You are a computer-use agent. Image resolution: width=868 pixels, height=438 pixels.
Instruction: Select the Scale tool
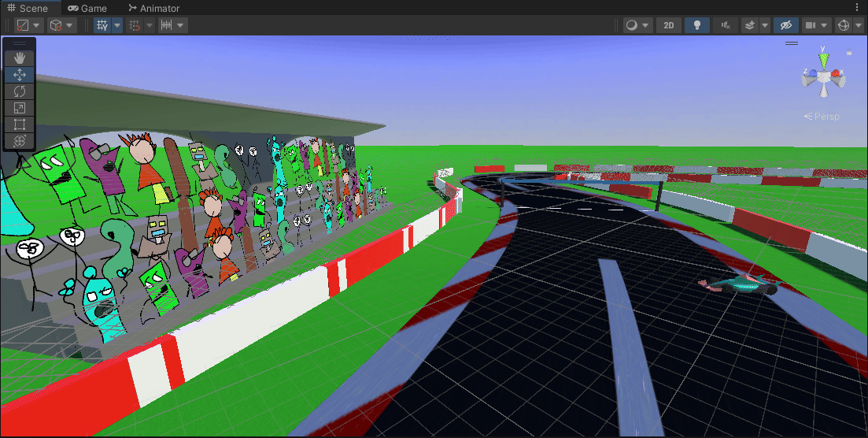(20, 108)
